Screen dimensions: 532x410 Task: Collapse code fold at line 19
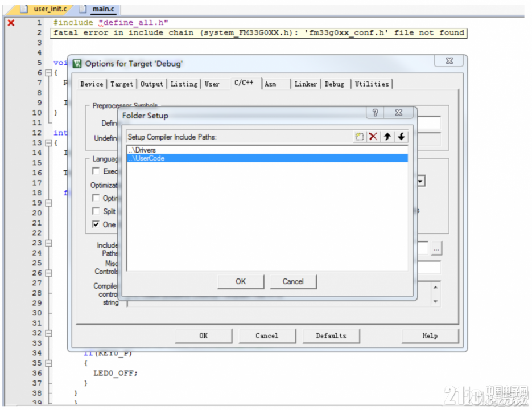click(x=48, y=203)
